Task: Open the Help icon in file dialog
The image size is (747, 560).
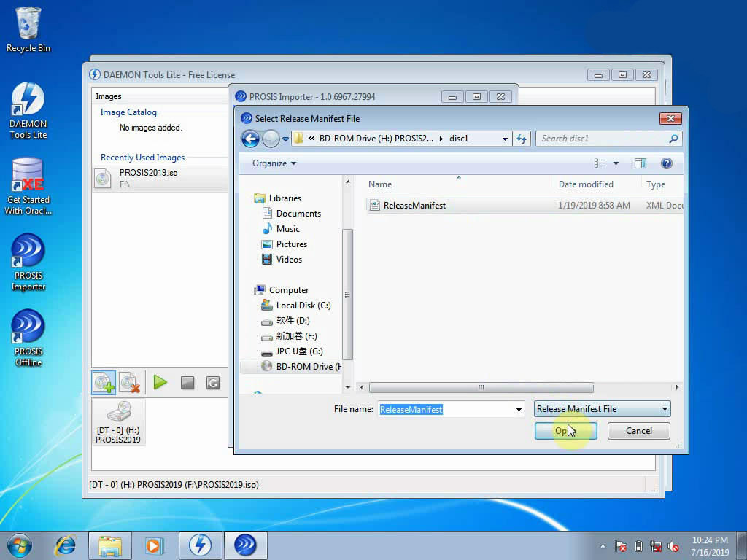Action: point(666,163)
